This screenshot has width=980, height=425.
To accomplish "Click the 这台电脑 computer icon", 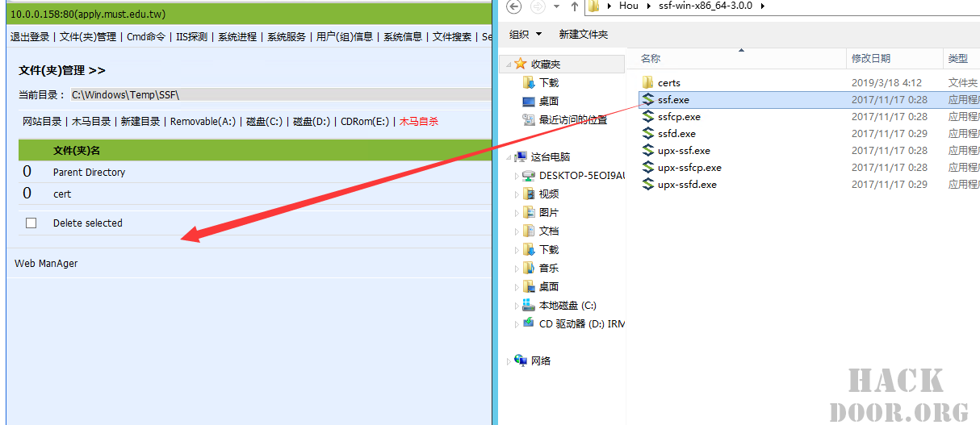I will point(521,156).
